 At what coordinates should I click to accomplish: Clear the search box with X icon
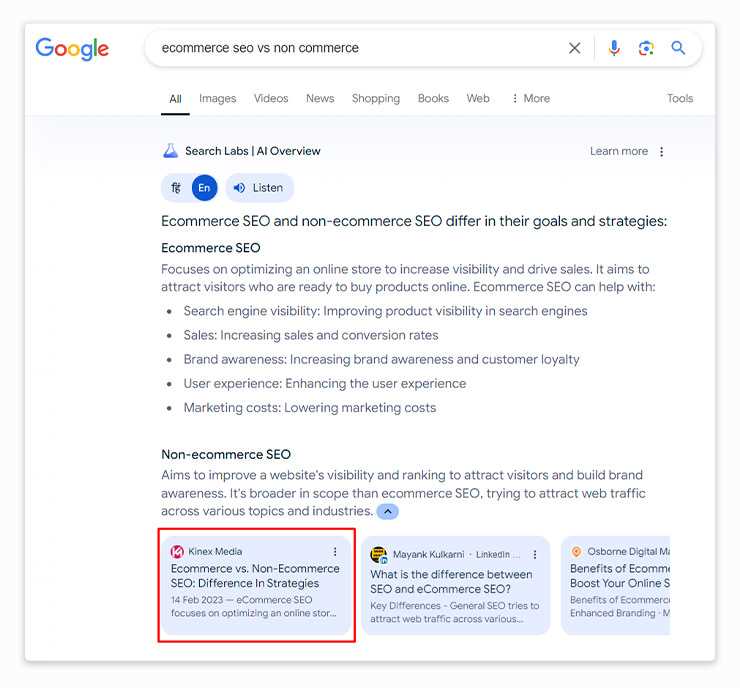click(574, 48)
